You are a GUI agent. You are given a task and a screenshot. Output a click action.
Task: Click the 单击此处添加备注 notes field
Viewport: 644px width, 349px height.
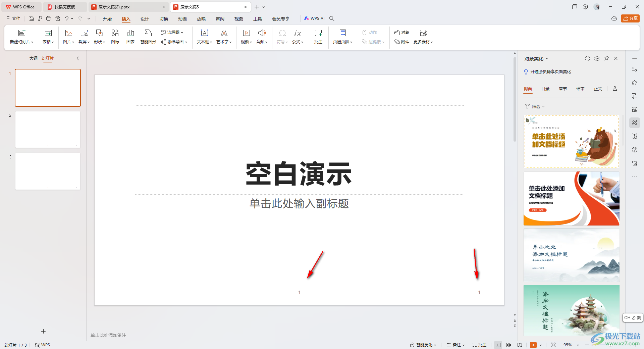302,335
